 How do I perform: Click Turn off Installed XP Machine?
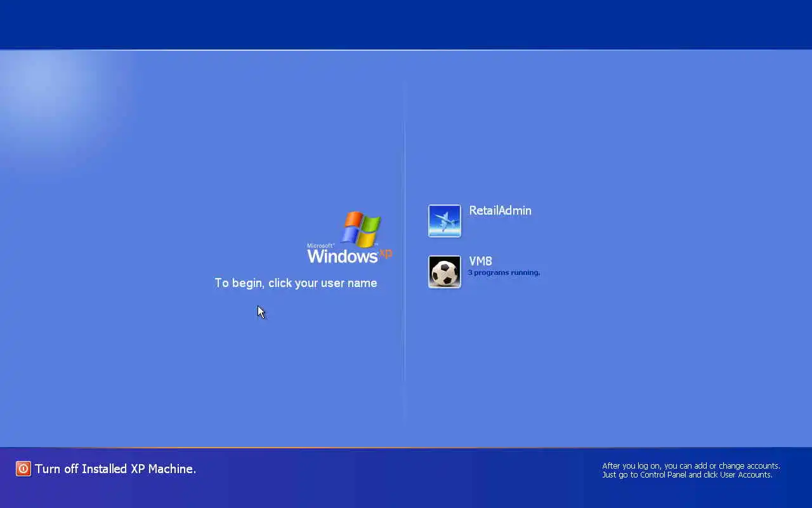115,469
